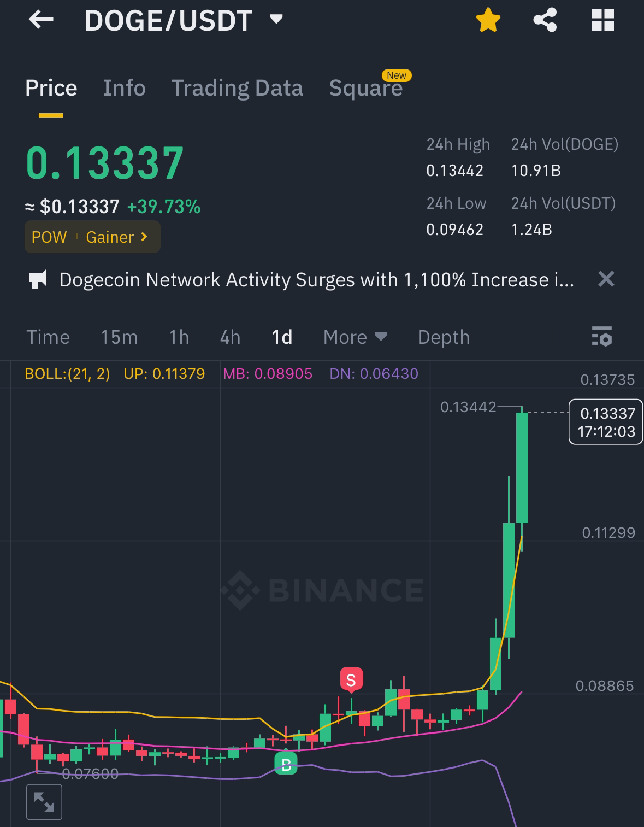
Task: Select the 4h chart interval
Action: pyautogui.click(x=230, y=337)
